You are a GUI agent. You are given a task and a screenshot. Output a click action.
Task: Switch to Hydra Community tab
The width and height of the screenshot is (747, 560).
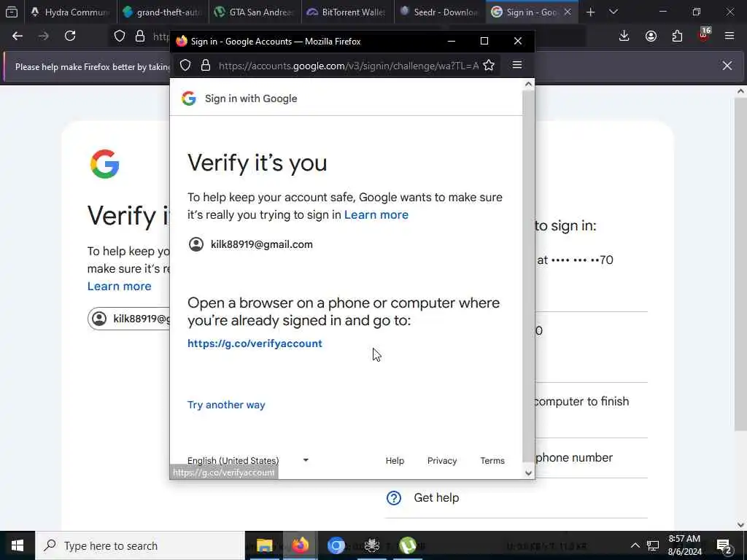point(71,12)
